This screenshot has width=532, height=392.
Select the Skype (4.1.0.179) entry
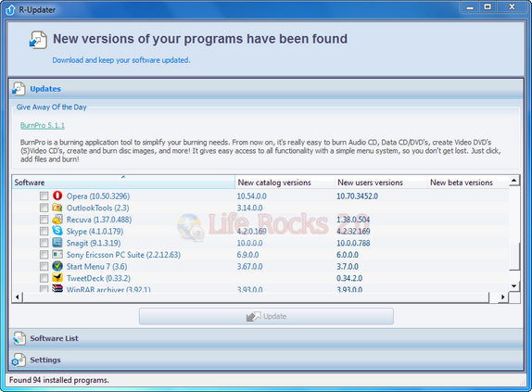click(x=95, y=232)
